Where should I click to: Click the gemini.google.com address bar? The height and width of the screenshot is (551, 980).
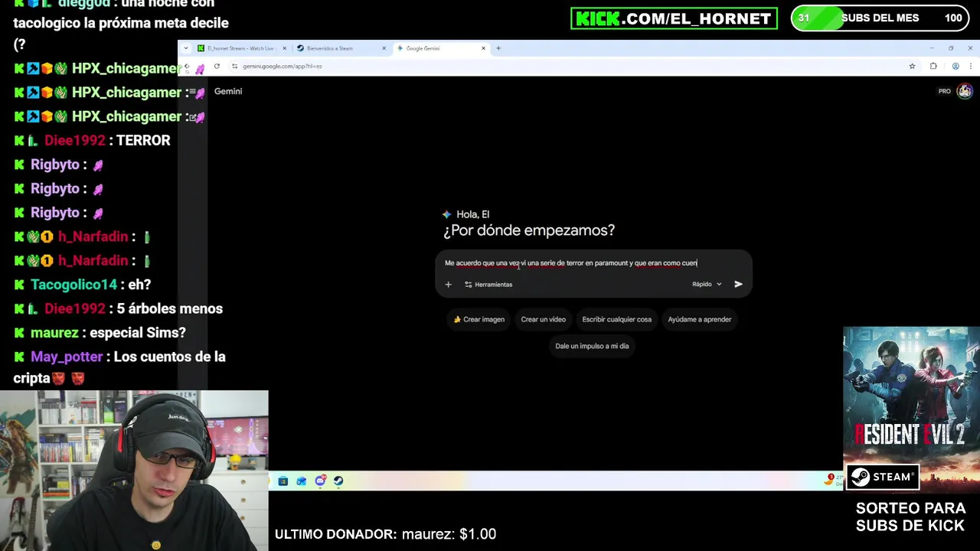pos(567,67)
